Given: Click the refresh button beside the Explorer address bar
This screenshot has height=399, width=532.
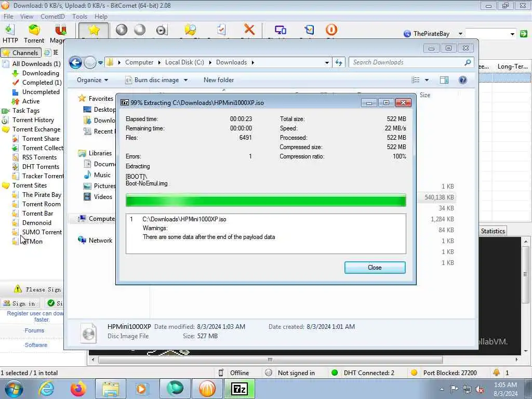Looking at the screenshot, I should (x=339, y=62).
